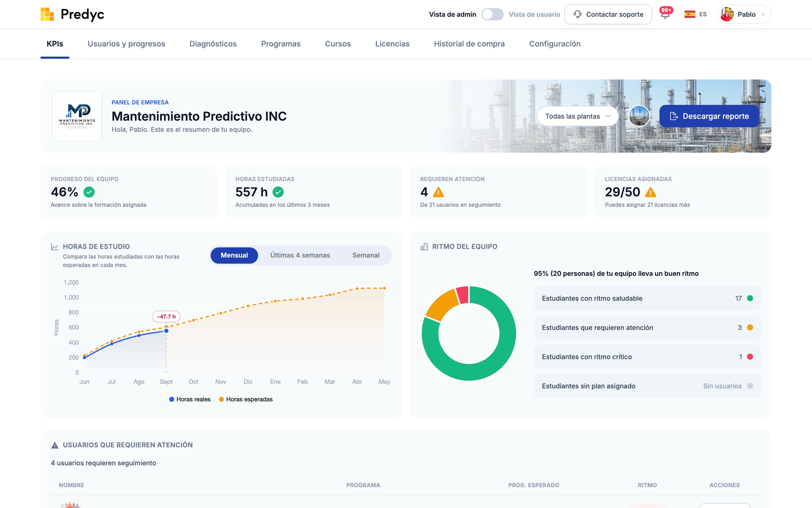The image size is (812, 508).
Task: Click the green check next to 557 h
Action: [278, 192]
